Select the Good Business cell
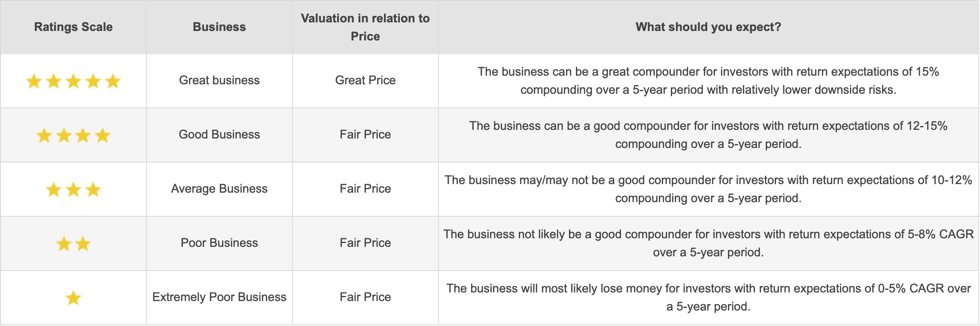The image size is (980, 326). pos(219,135)
